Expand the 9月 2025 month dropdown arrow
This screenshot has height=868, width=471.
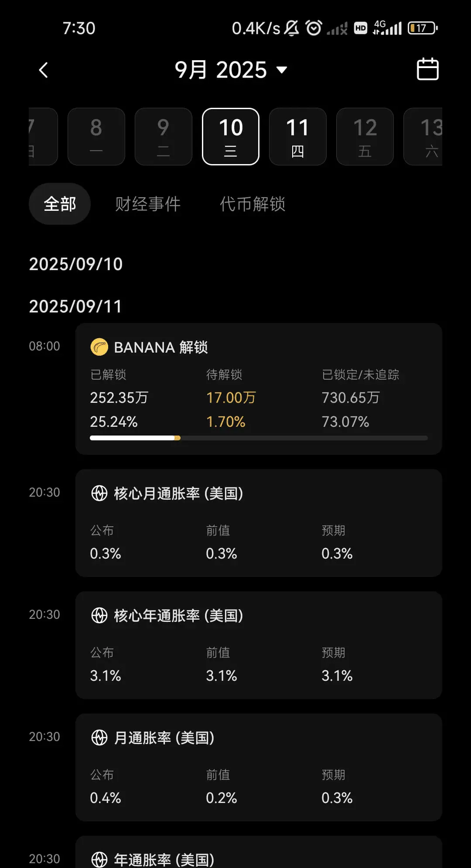282,70
